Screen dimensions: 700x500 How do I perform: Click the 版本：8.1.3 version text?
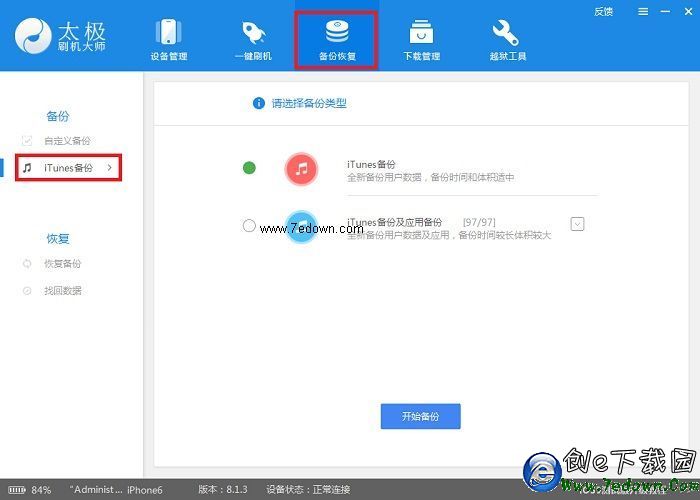point(223,490)
